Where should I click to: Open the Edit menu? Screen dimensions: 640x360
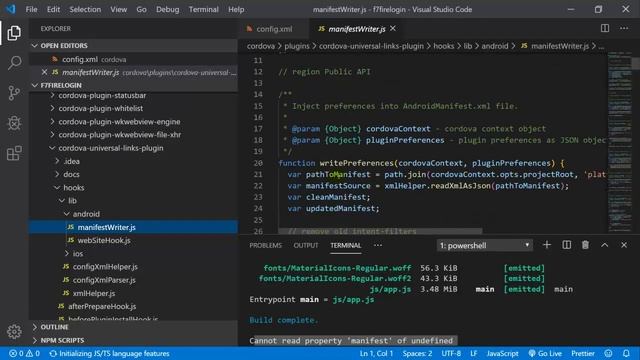[x=53, y=9]
